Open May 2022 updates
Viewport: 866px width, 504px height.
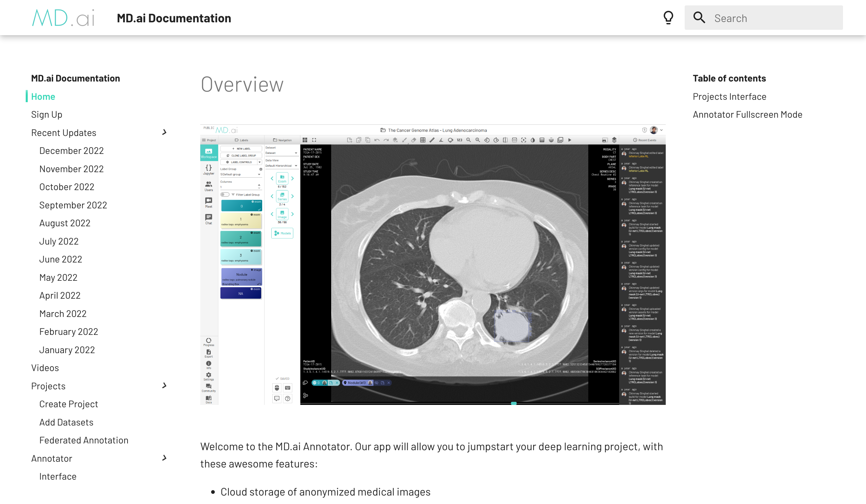pos(59,278)
